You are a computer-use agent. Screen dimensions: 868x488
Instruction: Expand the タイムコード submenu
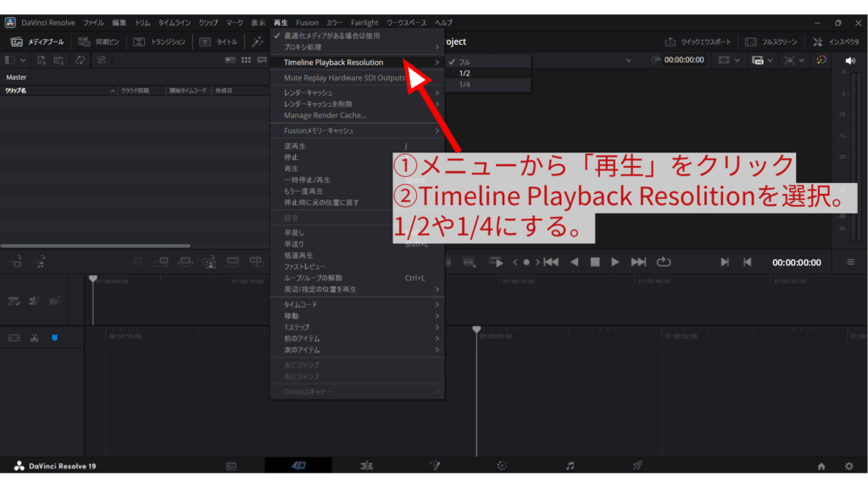point(358,305)
